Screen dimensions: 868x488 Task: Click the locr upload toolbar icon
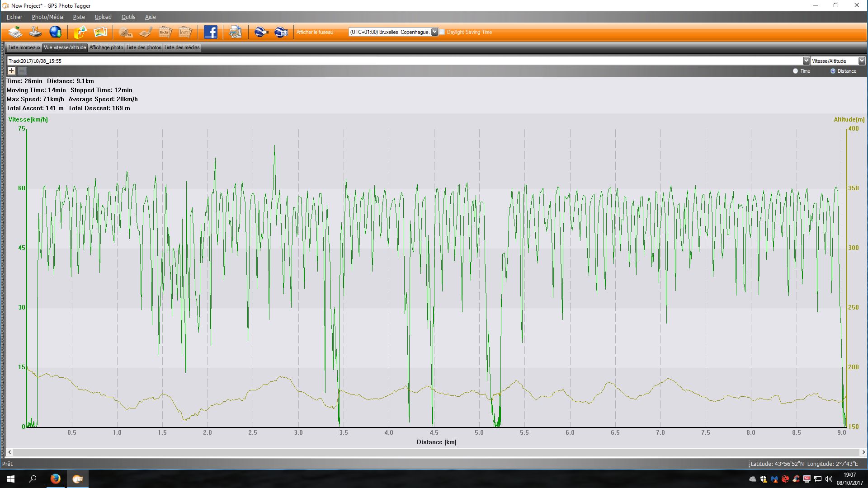click(x=185, y=32)
